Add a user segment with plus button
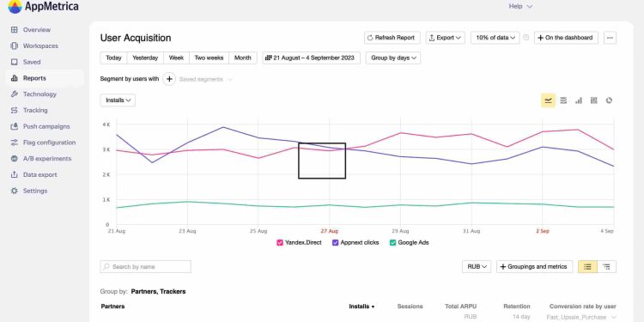 coord(169,79)
